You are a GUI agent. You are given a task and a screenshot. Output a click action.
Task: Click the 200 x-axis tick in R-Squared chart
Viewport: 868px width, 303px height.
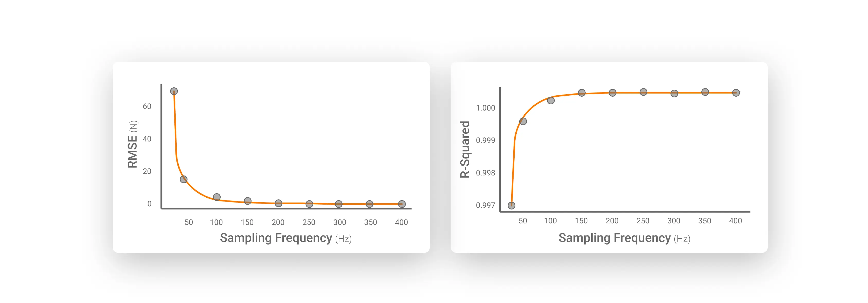coord(612,221)
